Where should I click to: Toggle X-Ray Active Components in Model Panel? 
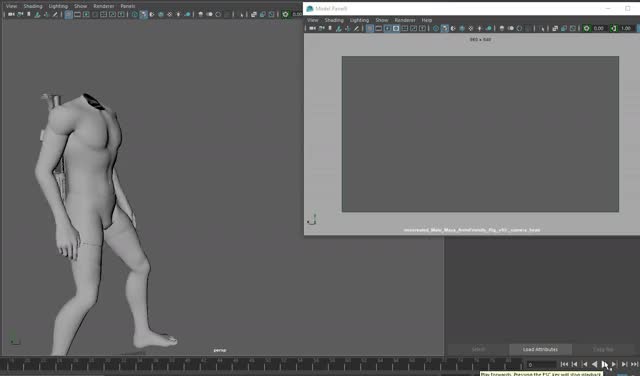coord(564,28)
